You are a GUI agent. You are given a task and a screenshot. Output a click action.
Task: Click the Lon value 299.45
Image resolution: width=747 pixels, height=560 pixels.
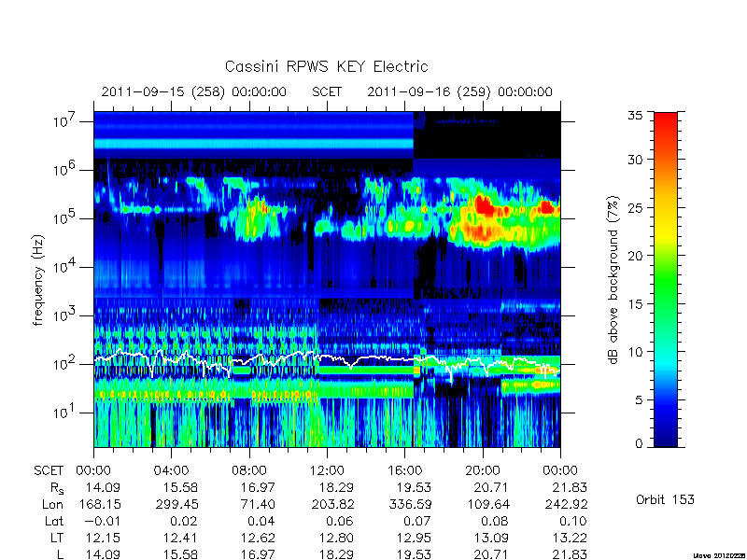click(x=177, y=504)
